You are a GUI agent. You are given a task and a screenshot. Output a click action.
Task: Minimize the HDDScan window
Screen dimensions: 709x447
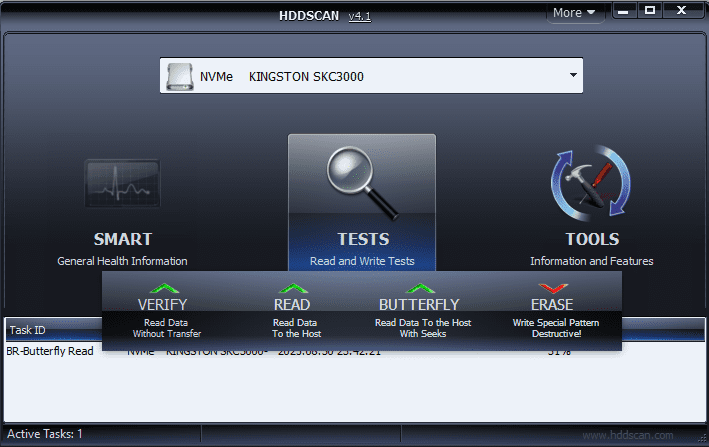pyautogui.click(x=623, y=11)
